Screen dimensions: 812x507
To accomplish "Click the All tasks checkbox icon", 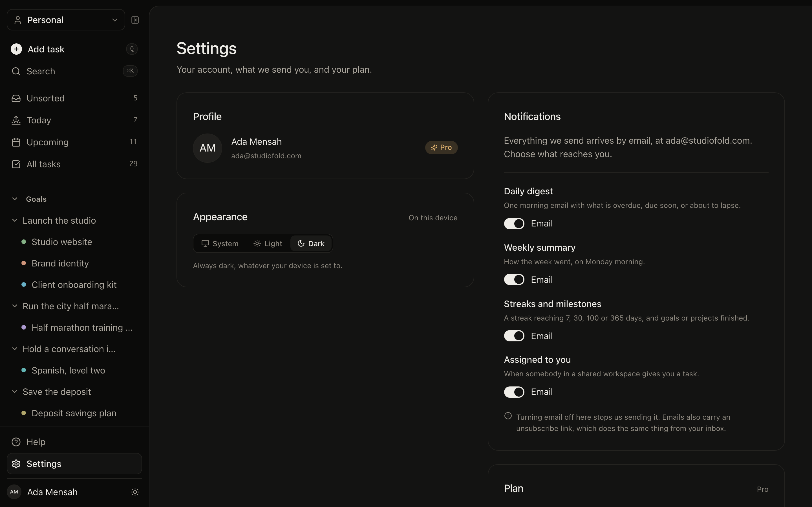I will pos(16,164).
